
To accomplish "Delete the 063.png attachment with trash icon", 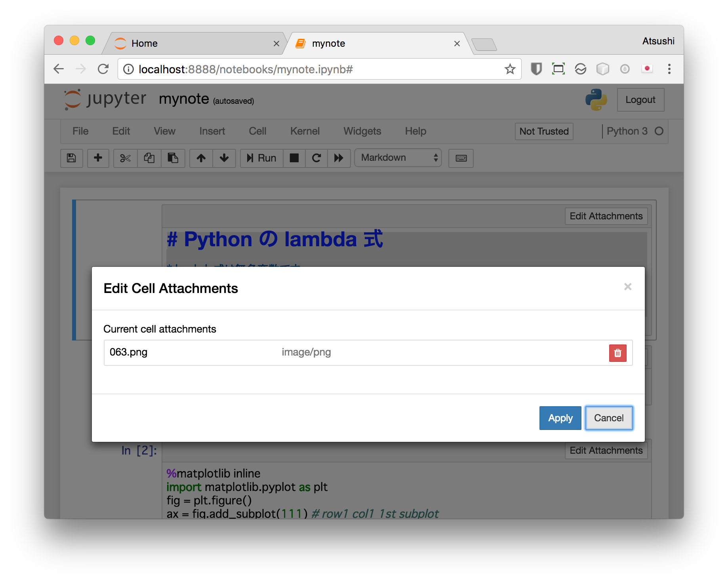I will pyautogui.click(x=617, y=353).
